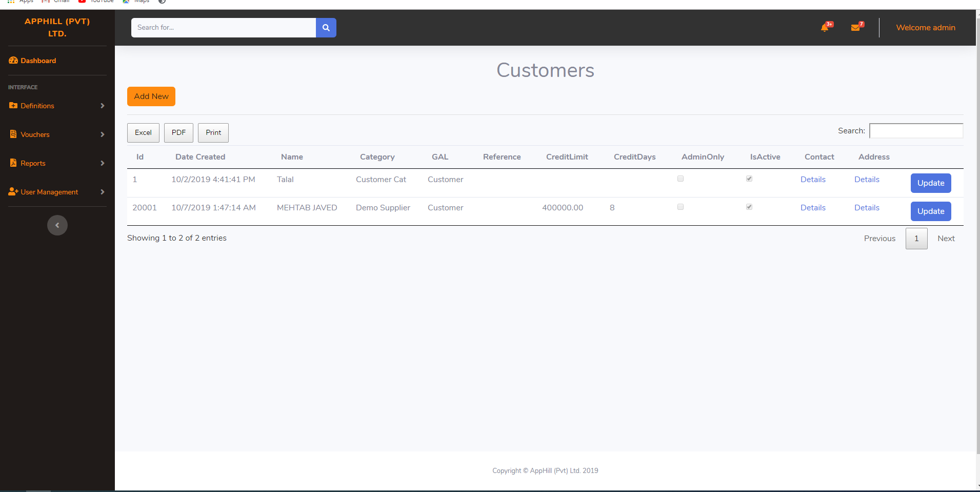Click the orange Add New button
Viewport: 980px width, 492px height.
151,96
